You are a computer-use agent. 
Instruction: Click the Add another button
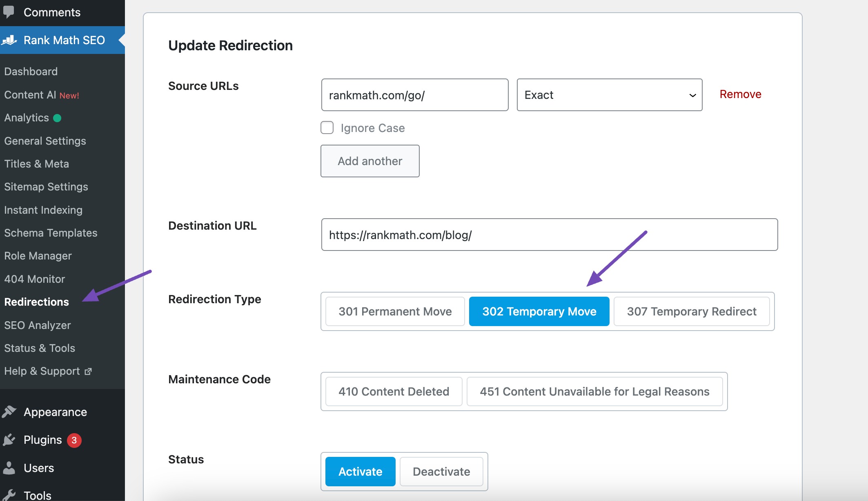(370, 161)
